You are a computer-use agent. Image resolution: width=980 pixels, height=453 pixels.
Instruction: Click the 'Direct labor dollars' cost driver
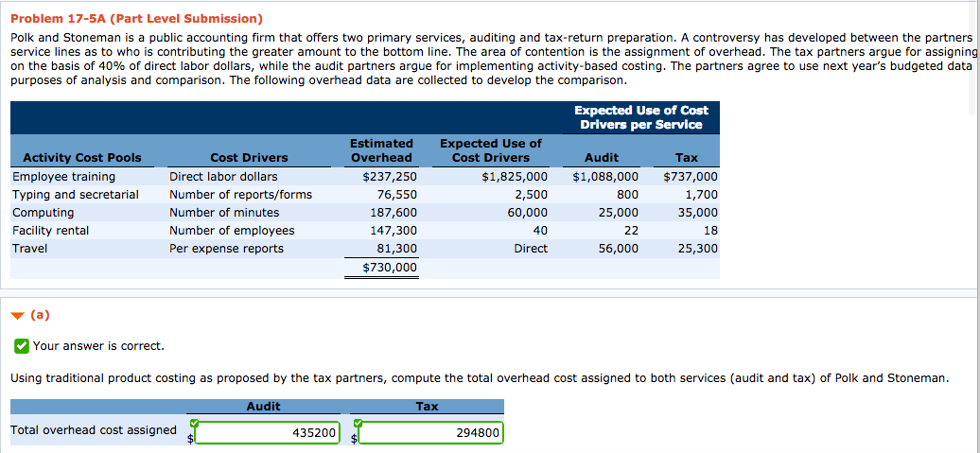point(224,177)
